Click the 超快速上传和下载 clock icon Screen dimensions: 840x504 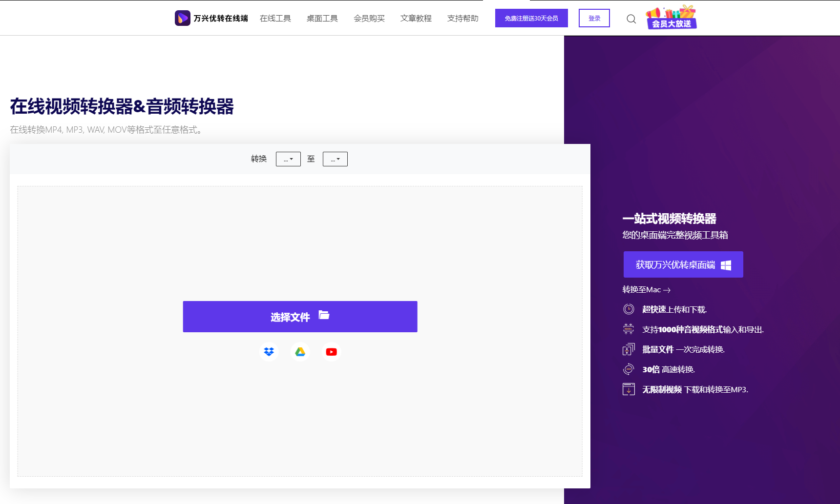pos(629,309)
